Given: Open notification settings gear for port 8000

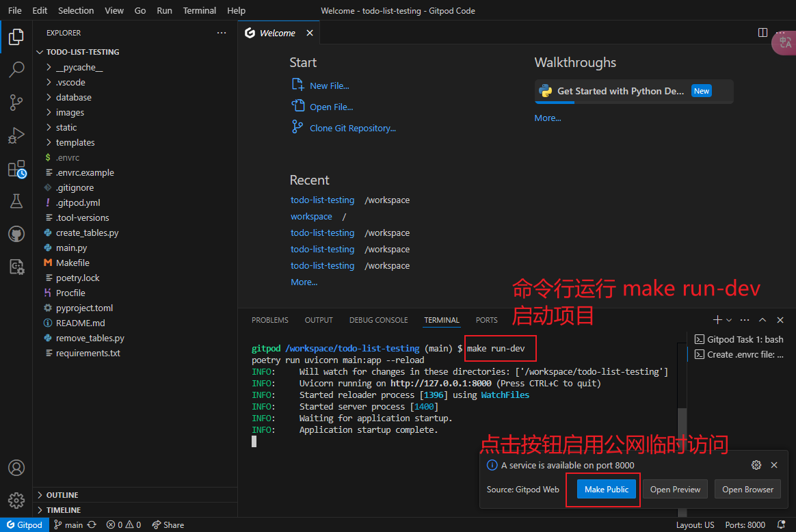Looking at the screenshot, I should 756,465.
